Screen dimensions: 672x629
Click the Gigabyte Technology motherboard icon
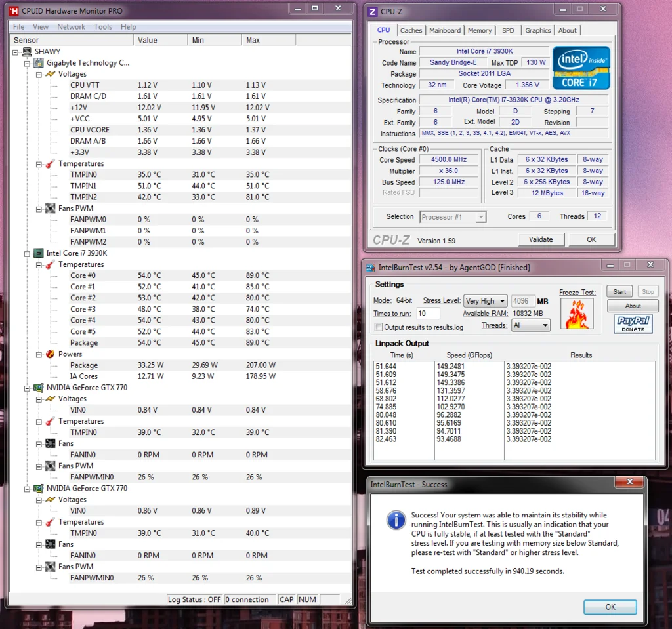tap(39, 63)
